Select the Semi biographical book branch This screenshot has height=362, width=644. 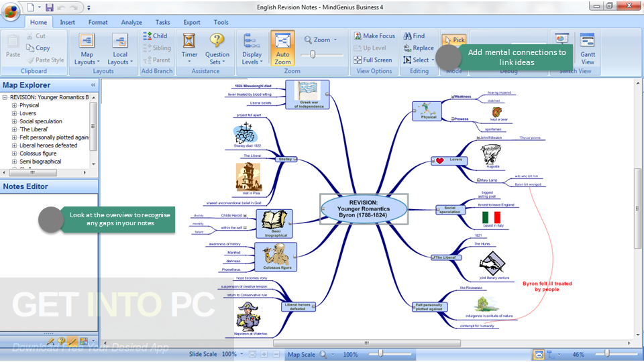274,224
